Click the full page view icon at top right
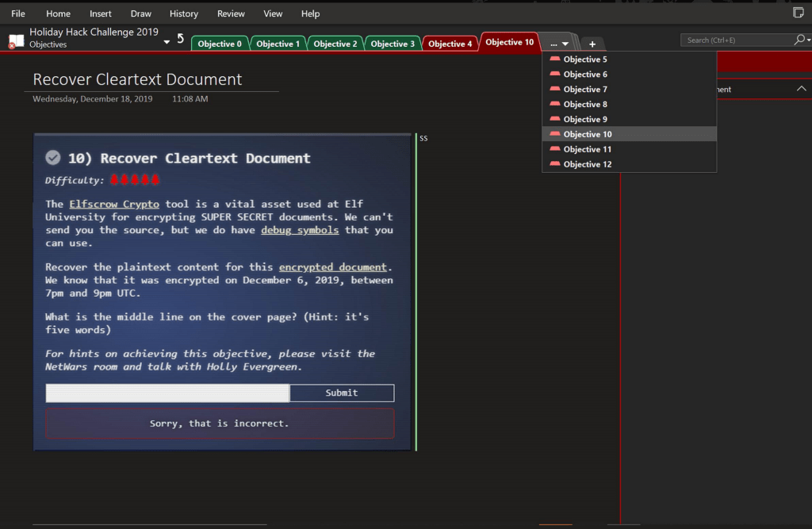 pos(799,13)
